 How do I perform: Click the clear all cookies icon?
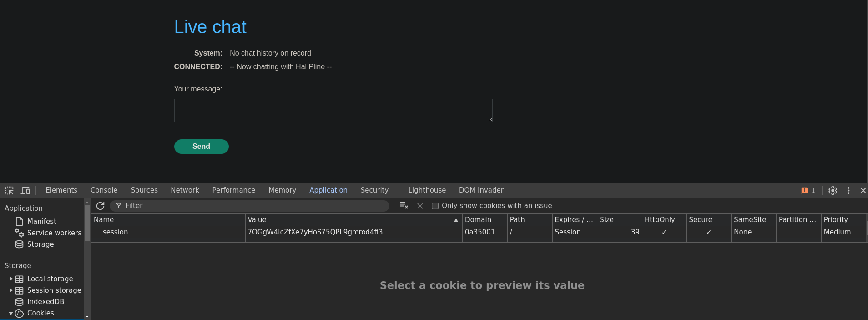tap(404, 206)
